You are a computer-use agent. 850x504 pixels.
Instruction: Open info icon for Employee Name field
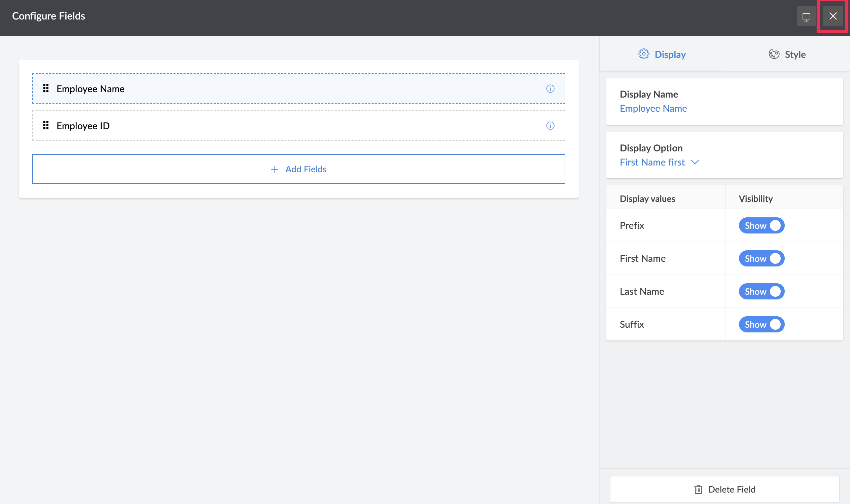click(x=550, y=88)
